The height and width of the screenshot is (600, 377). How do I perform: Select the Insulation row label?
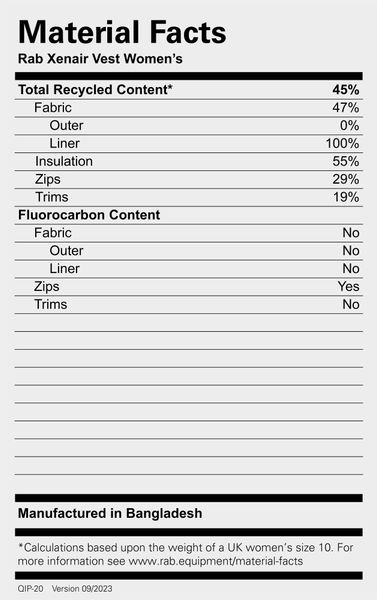[x=64, y=161]
